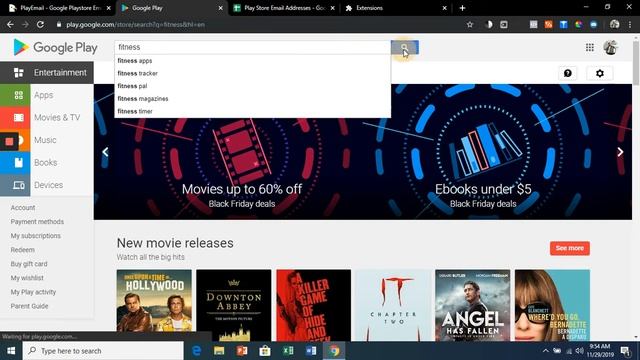Bookmark this page with star icon
The width and height of the screenshot is (640, 360).
pos(470,24)
